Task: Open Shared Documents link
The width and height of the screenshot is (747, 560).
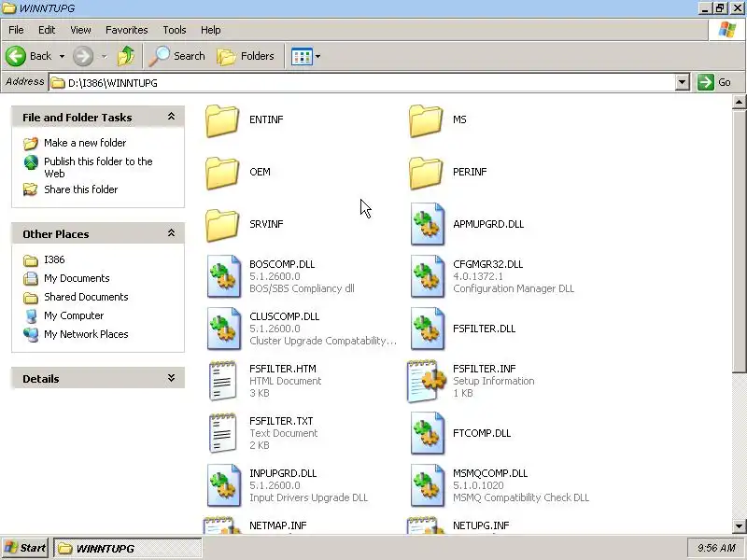Action: [86, 297]
